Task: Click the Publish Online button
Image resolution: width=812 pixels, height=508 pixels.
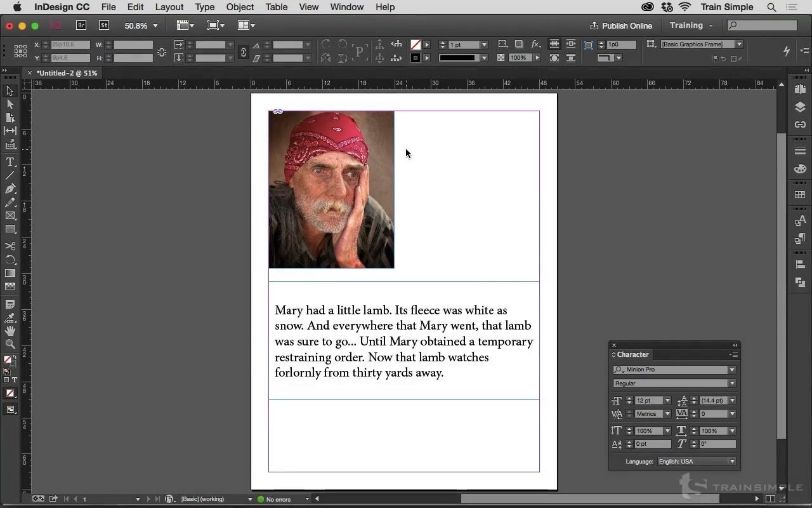Action: (x=621, y=25)
